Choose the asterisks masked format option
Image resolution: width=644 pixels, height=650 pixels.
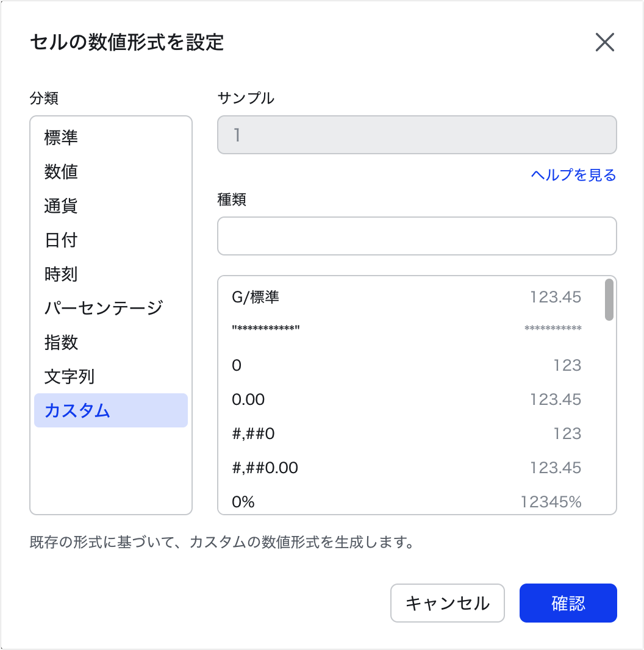click(x=406, y=329)
